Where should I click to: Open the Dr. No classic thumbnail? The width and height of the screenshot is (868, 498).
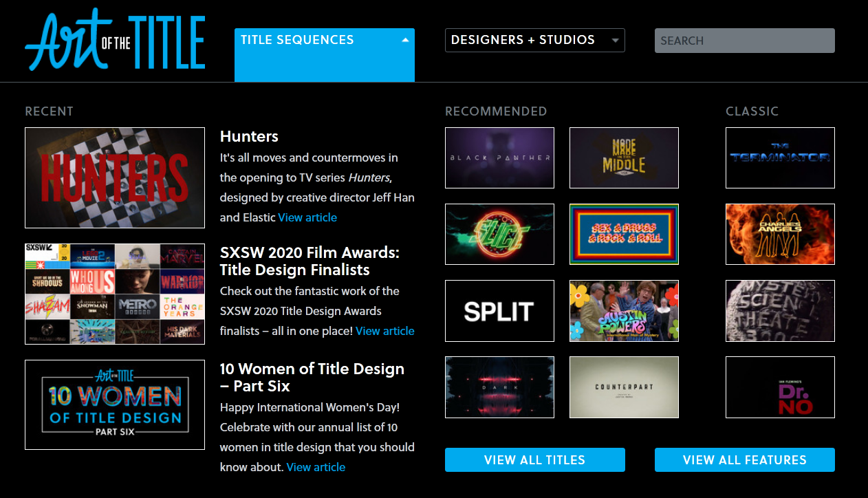[x=780, y=387]
